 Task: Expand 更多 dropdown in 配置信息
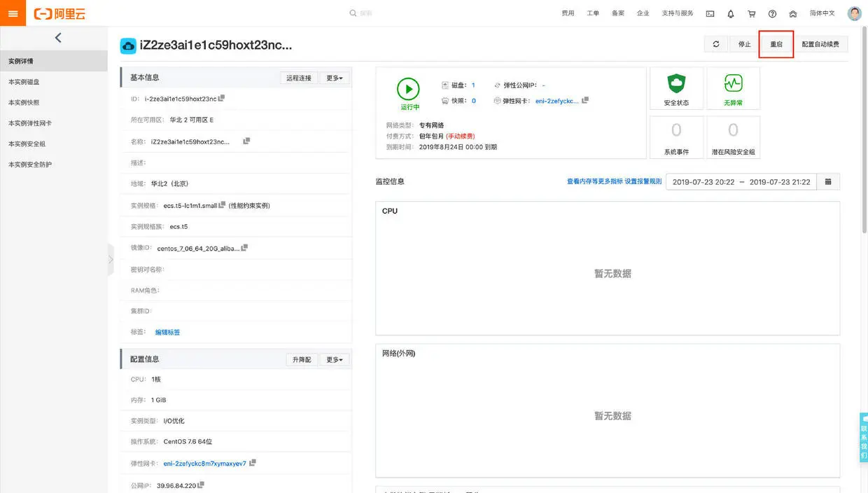pos(335,359)
